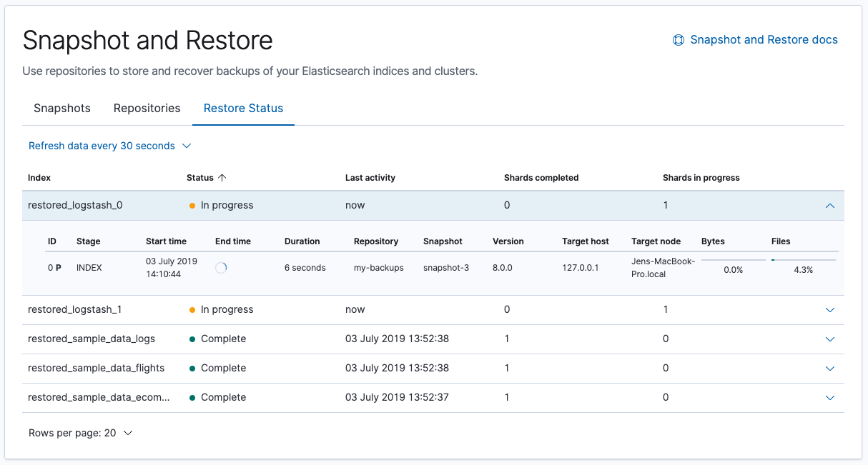Expand the restored_sample_data_flights row
868x465 pixels.
coord(829,369)
